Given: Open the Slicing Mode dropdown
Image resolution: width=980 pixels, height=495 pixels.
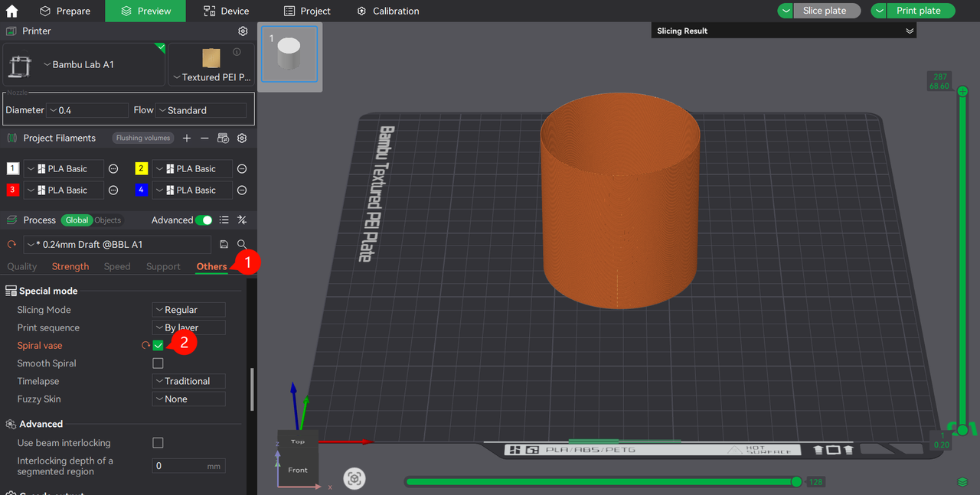Looking at the screenshot, I should (x=188, y=310).
